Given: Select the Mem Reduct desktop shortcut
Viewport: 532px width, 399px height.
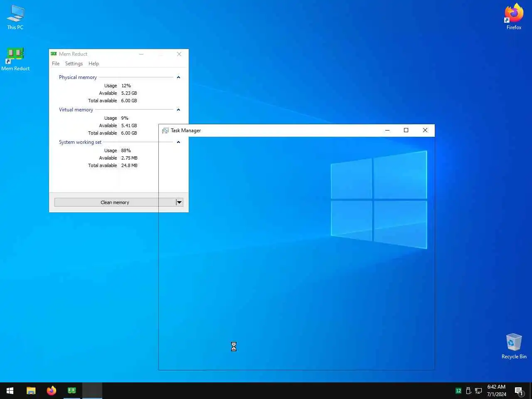Looking at the screenshot, I should pyautogui.click(x=15, y=59).
